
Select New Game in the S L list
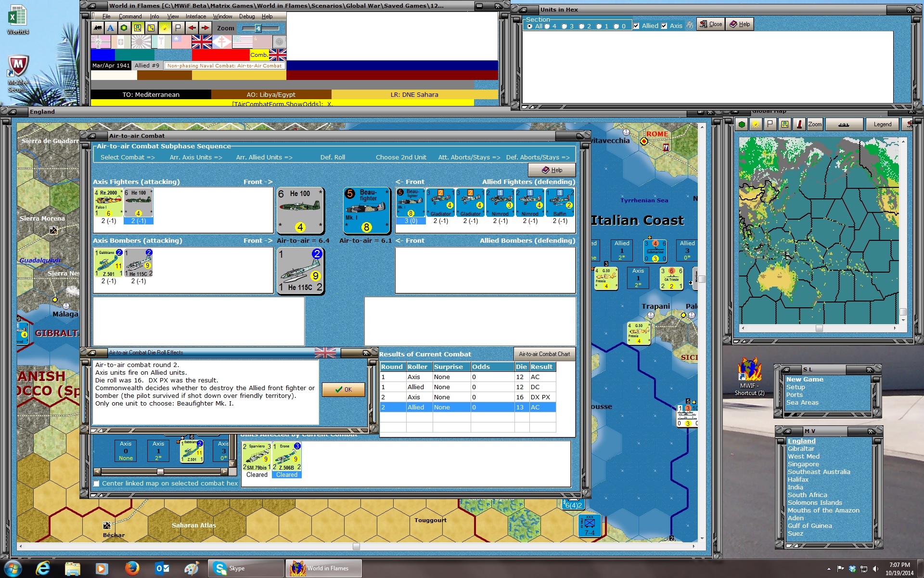pos(805,380)
